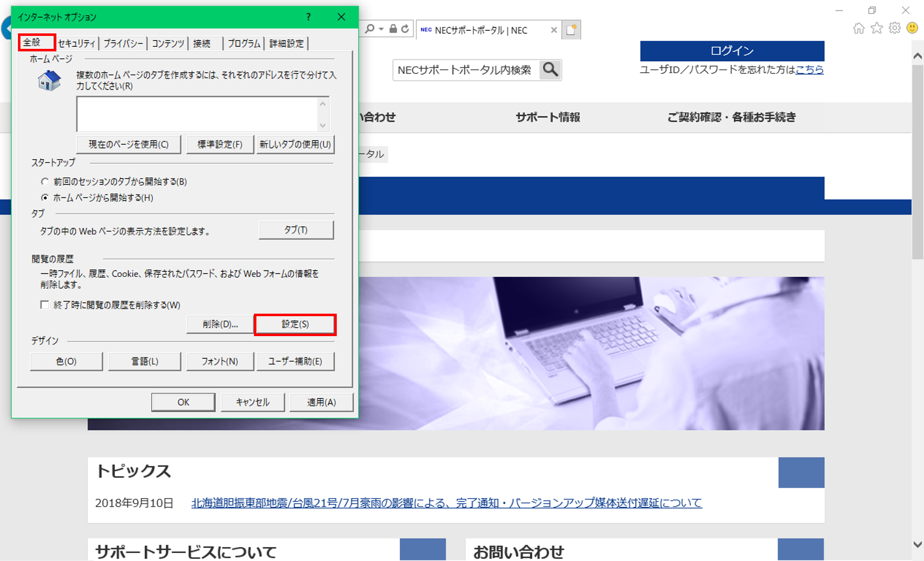
Task: Open the 色(O) color settings button
Action: tap(66, 362)
